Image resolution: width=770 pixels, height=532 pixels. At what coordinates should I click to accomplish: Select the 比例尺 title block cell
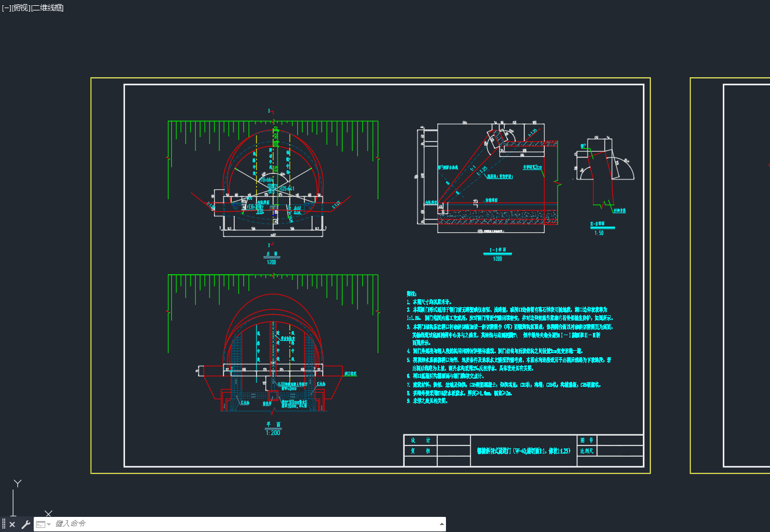(587, 451)
